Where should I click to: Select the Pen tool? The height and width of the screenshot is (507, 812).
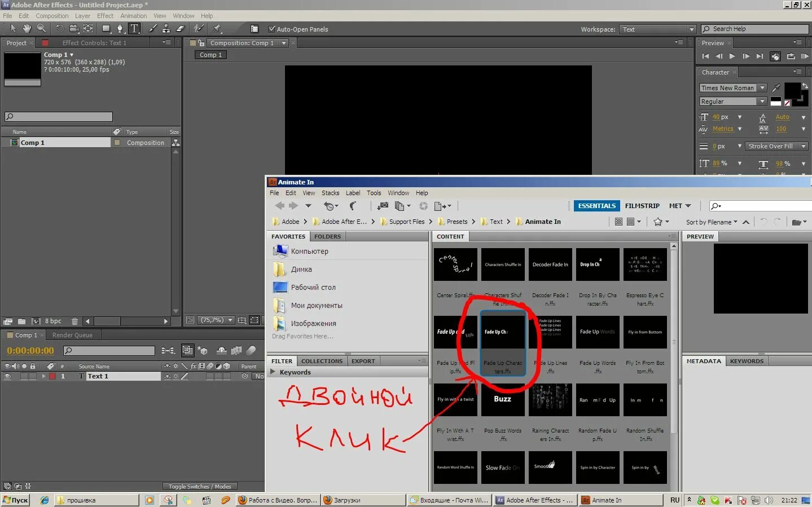[x=120, y=29]
